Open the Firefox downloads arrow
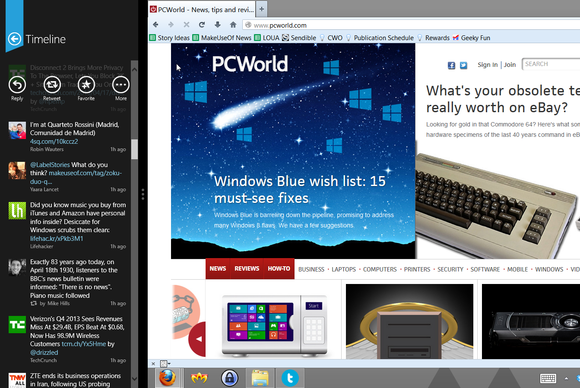Viewport: 580px width, 388px height. 218,25
